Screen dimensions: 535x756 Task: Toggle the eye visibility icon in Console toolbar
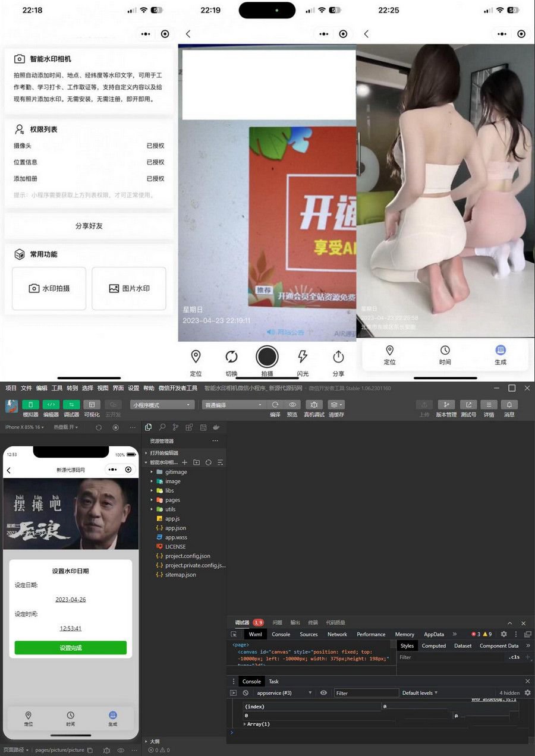pyautogui.click(x=323, y=692)
